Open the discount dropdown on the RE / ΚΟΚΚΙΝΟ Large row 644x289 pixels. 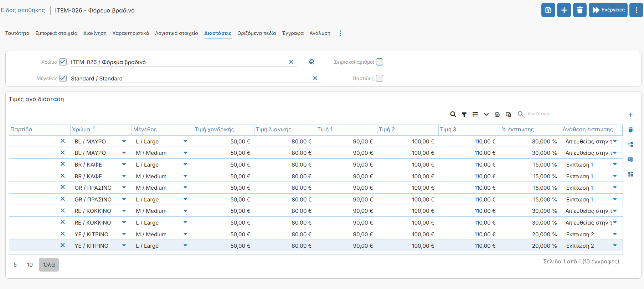(615, 222)
